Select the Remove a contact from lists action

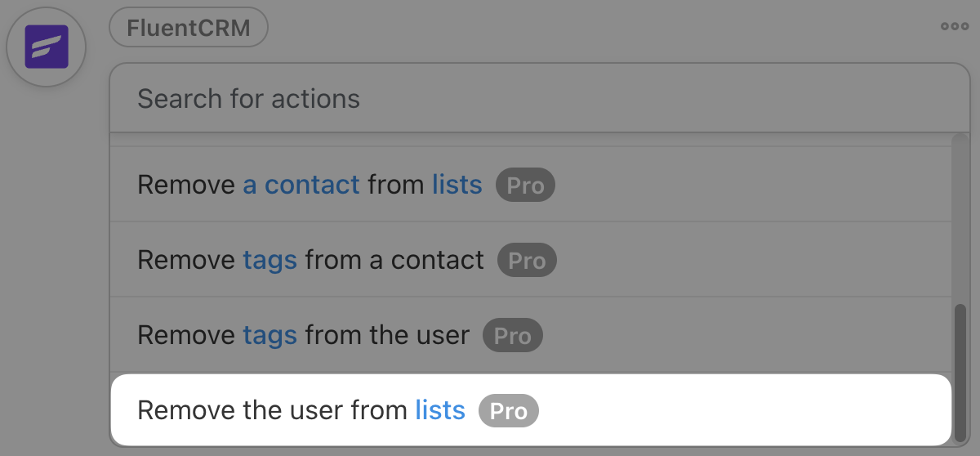point(310,186)
